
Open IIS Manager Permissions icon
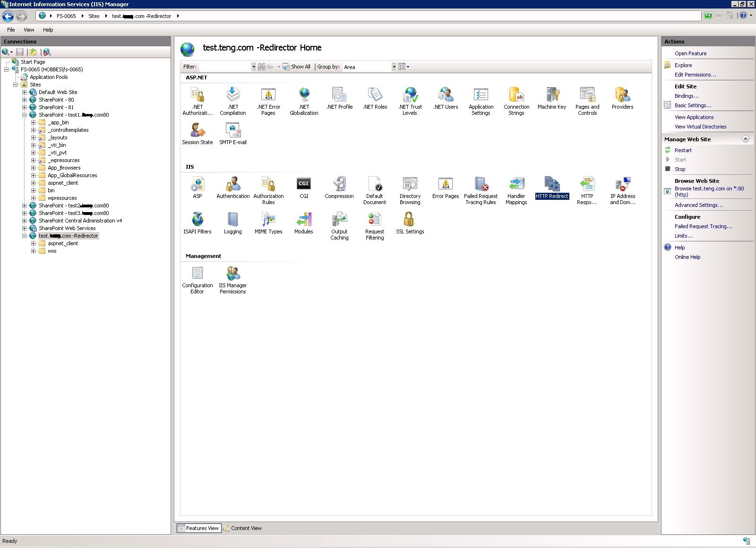click(233, 280)
